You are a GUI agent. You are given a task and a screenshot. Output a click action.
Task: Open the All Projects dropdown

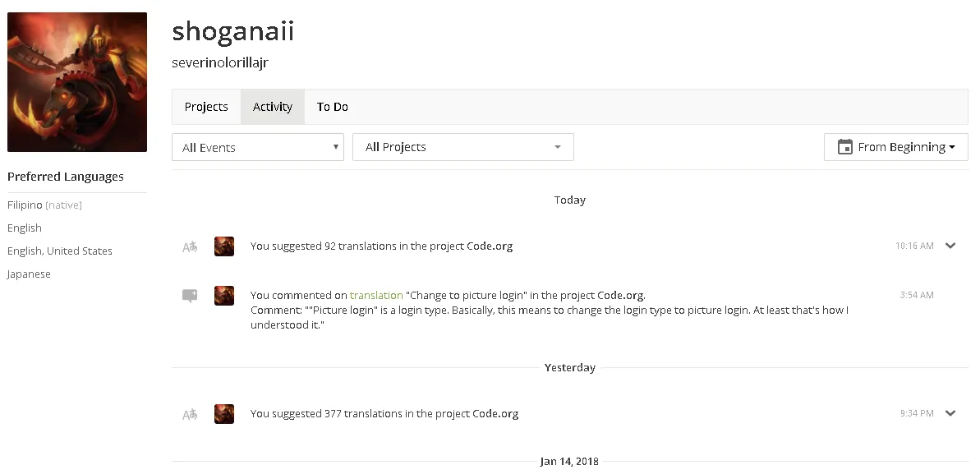(x=463, y=147)
